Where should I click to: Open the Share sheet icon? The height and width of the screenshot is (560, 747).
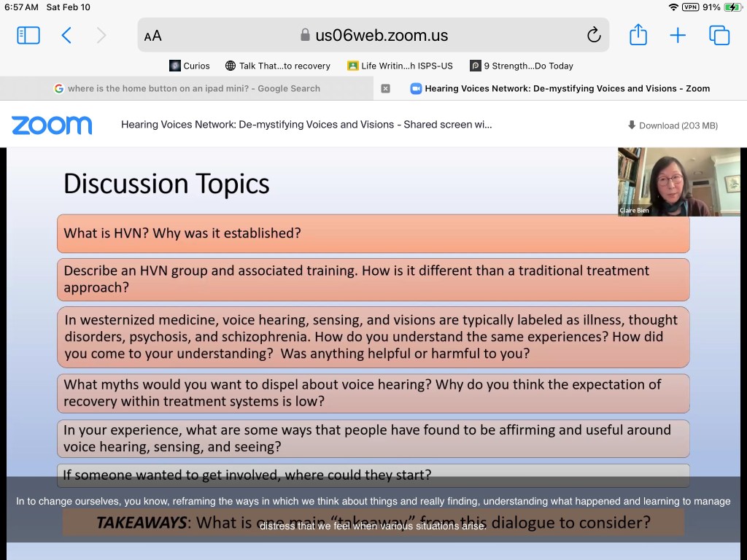[x=638, y=35]
